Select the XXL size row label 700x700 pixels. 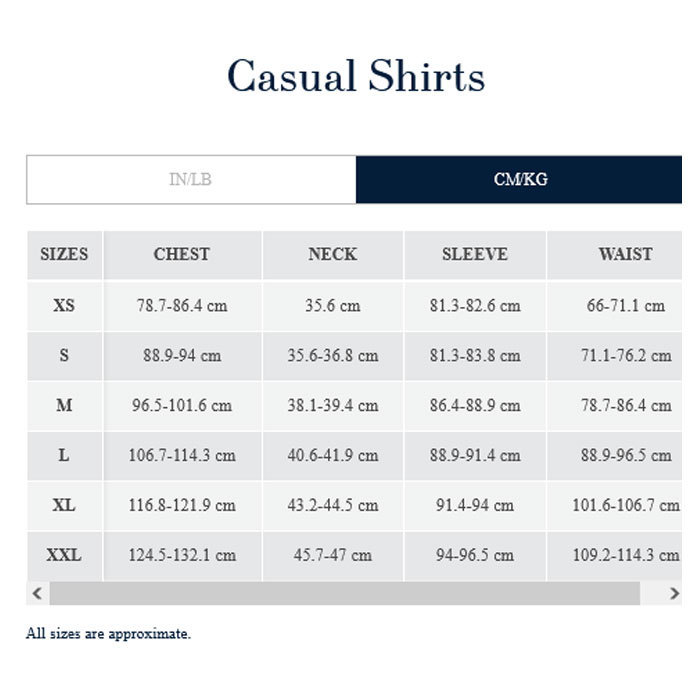(x=65, y=555)
